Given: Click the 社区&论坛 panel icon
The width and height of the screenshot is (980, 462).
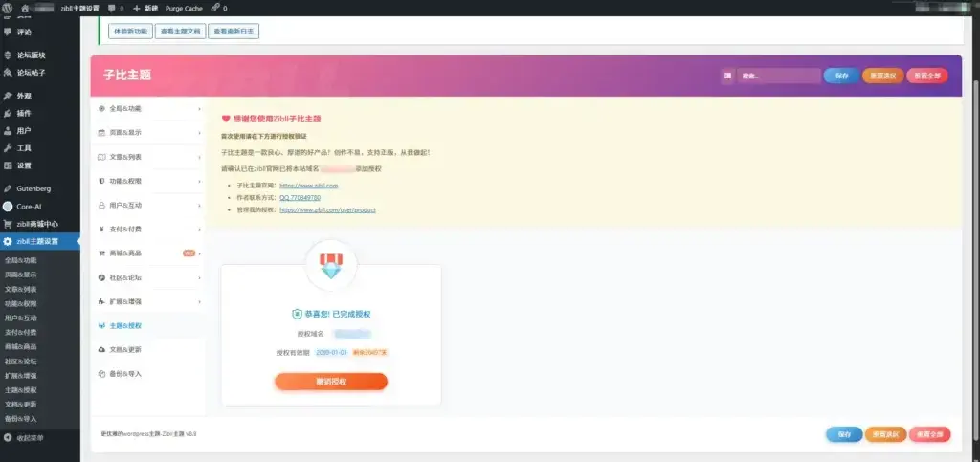Looking at the screenshot, I should 101,277.
